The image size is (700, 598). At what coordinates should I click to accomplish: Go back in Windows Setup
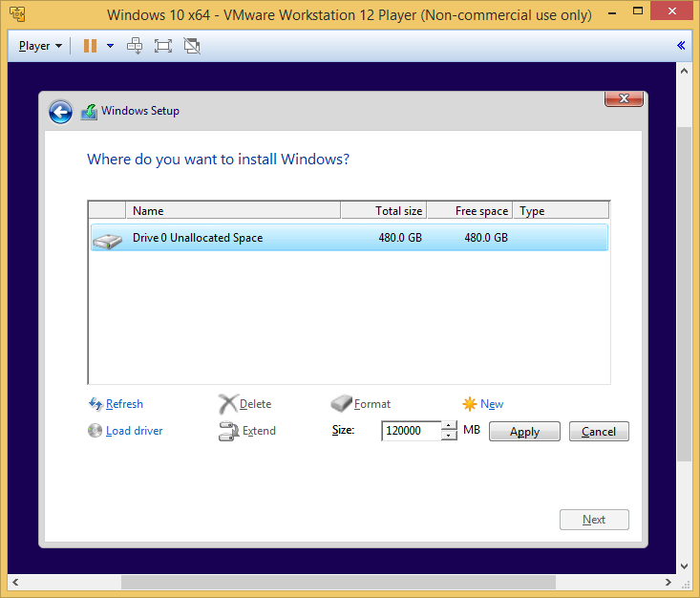(x=60, y=112)
